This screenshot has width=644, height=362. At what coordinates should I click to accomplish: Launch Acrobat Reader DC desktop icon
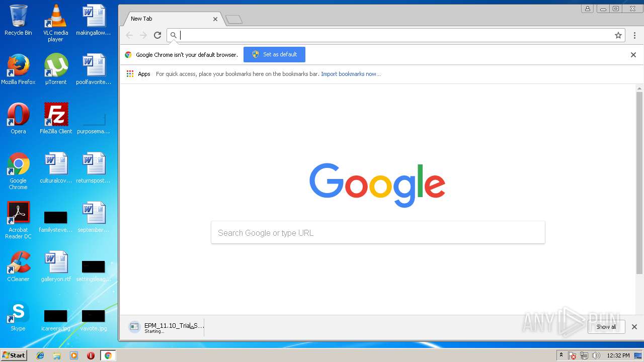click(18, 220)
